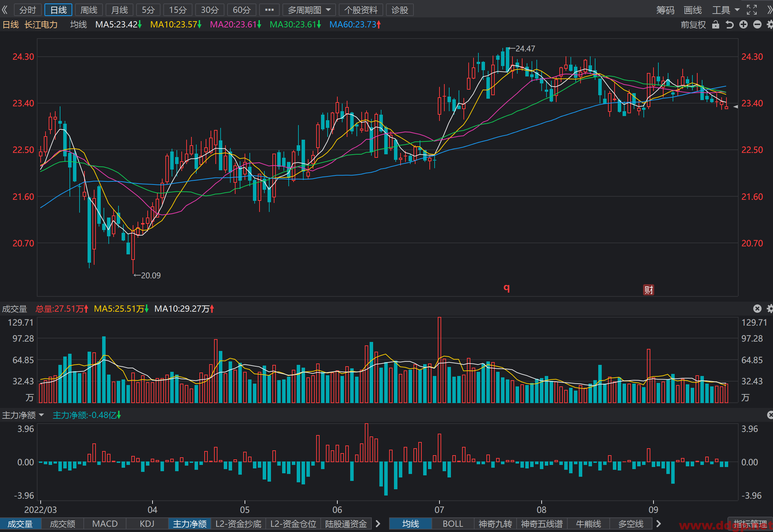Select the 5分 five-minute period
Image resolution: width=773 pixels, height=532 pixels.
[148, 10]
